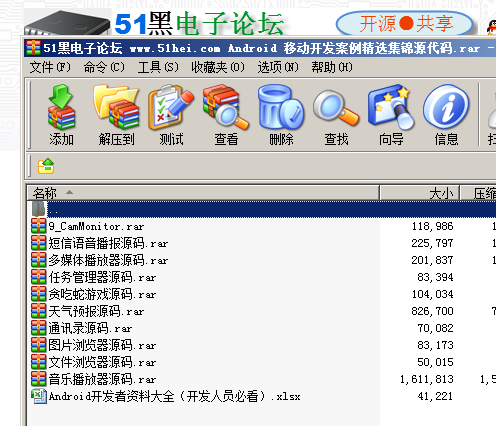496x426 pixels.
Task: Sort by the 压缩 column header
Action: point(478,193)
